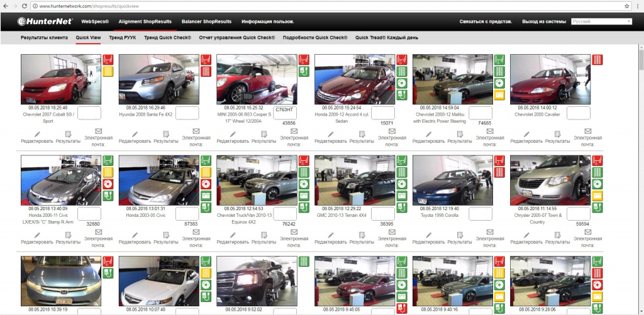Open the dark blue Toyota Corolla photo
This screenshot has height=315, width=644.
point(453,180)
